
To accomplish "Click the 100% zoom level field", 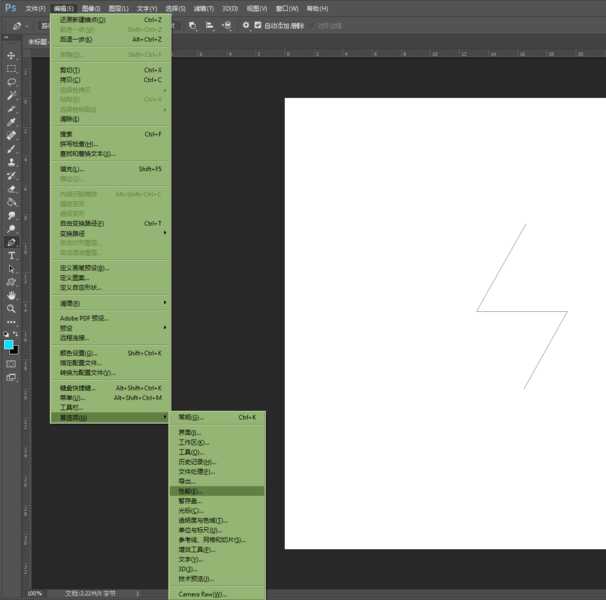I will tap(35, 593).
